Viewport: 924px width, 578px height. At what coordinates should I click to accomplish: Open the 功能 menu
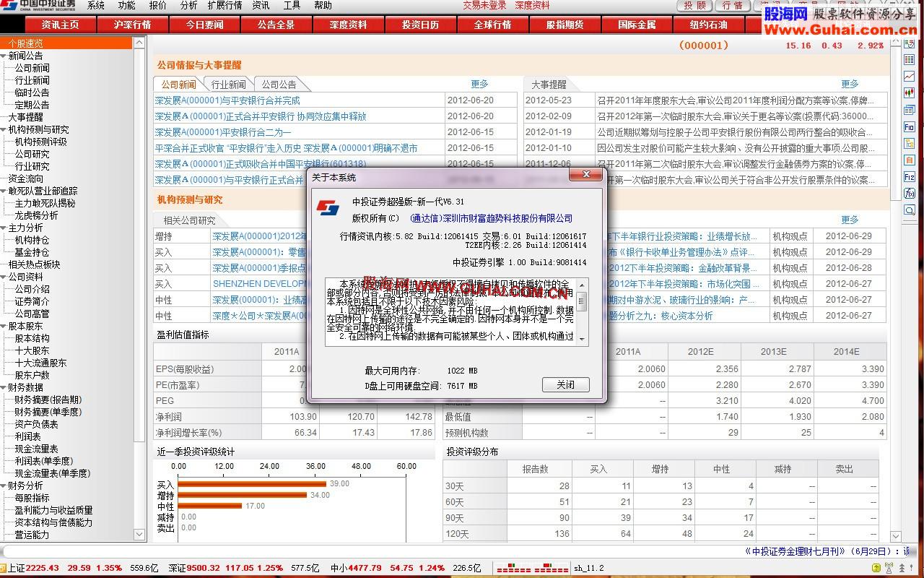coord(127,6)
